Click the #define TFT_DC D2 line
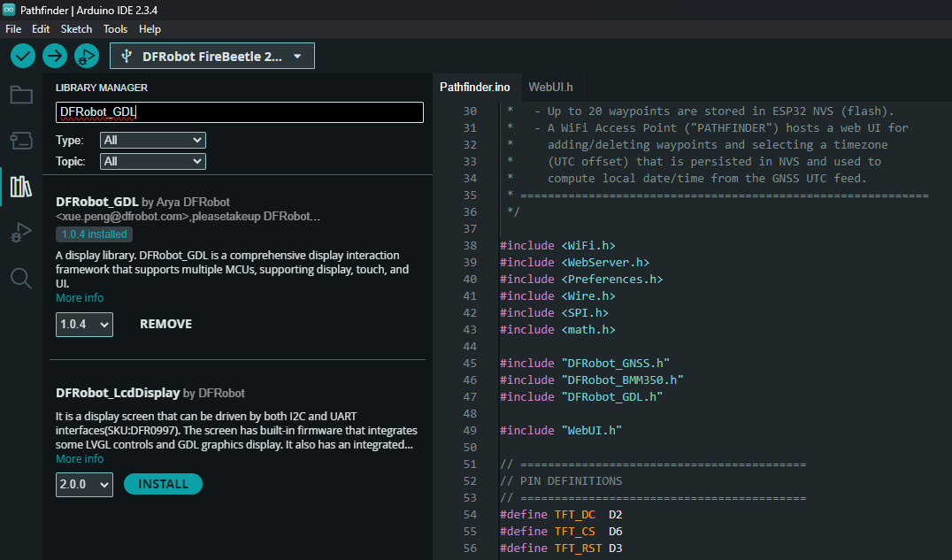Image resolution: width=952 pixels, height=560 pixels. tap(561, 515)
